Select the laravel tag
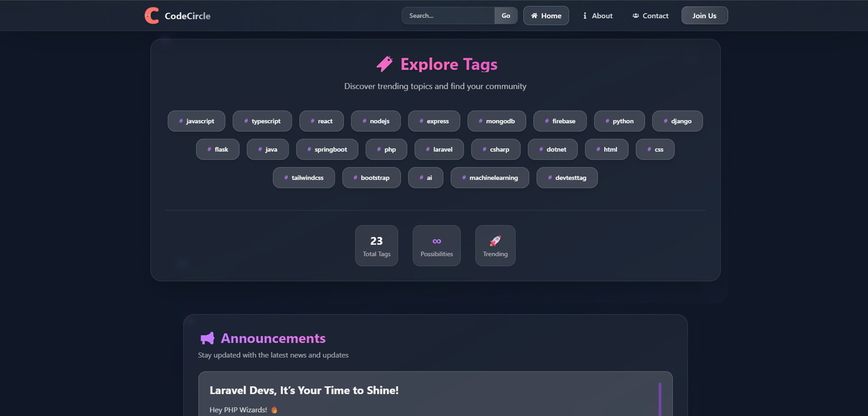Image resolution: width=868 pixels, height=416 pixels. 439,150
